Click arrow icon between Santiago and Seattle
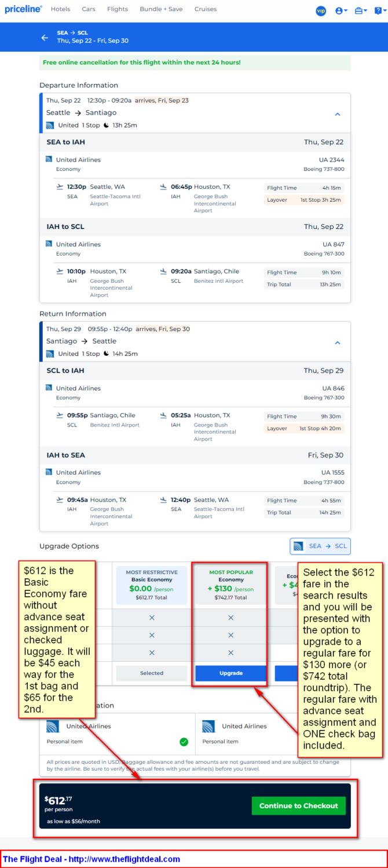The height and width of the screenshot is (868, 388). click(x=85, y=341)
